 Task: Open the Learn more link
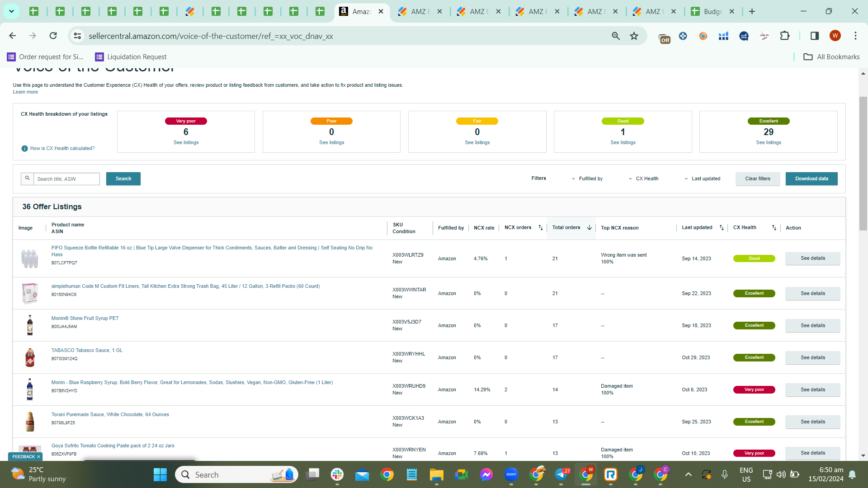coord(25,92)
